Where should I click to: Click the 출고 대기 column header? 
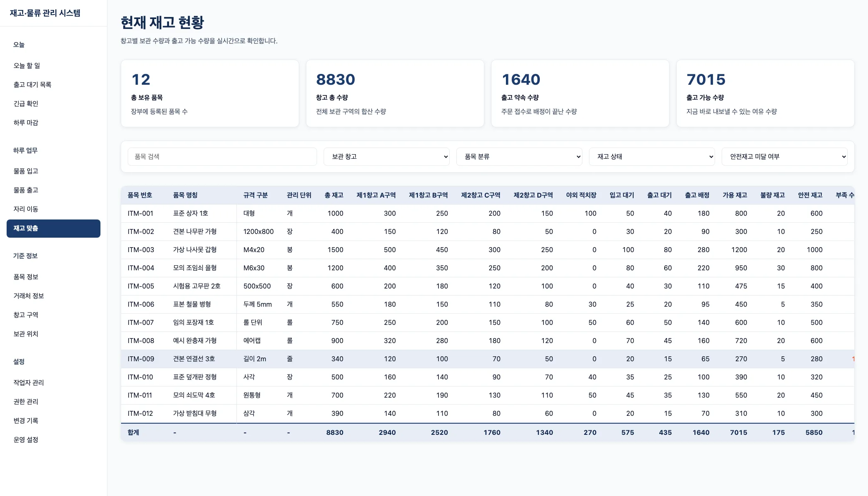pos(659,195)
